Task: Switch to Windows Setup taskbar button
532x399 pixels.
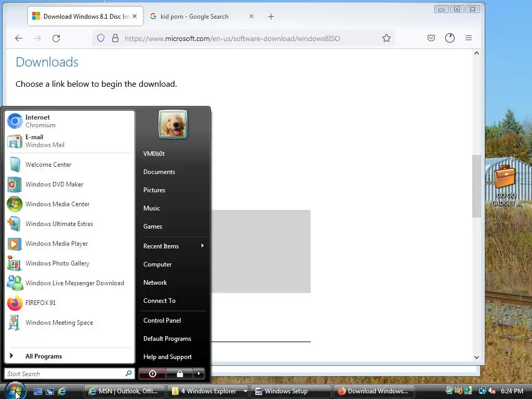Action: point(291,391)
